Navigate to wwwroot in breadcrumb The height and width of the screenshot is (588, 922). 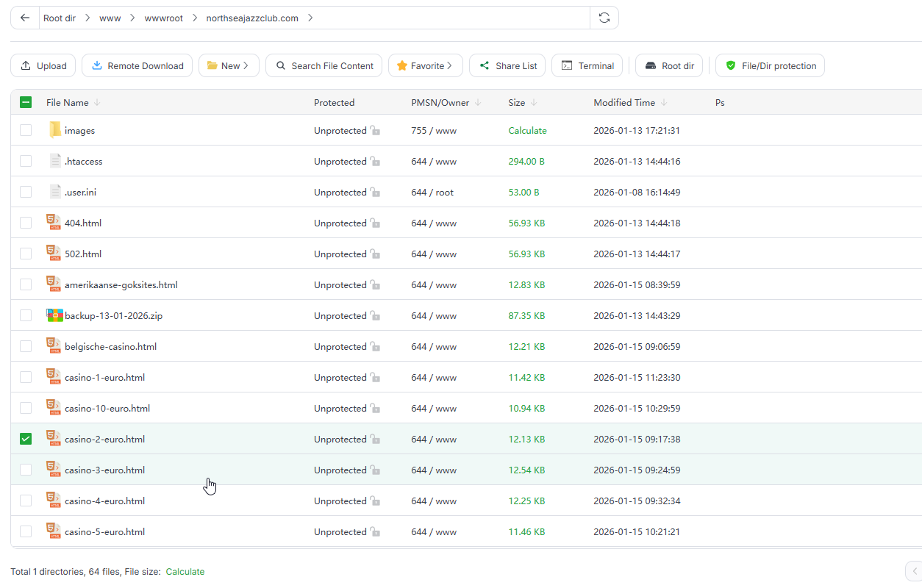[163, 18]
